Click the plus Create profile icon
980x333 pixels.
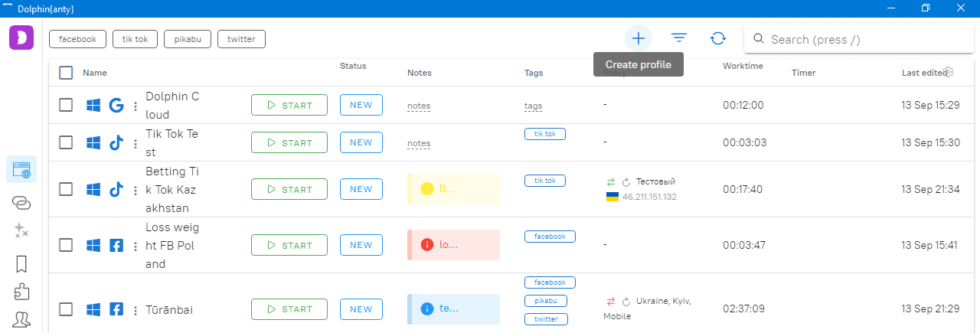coord(639,38)
